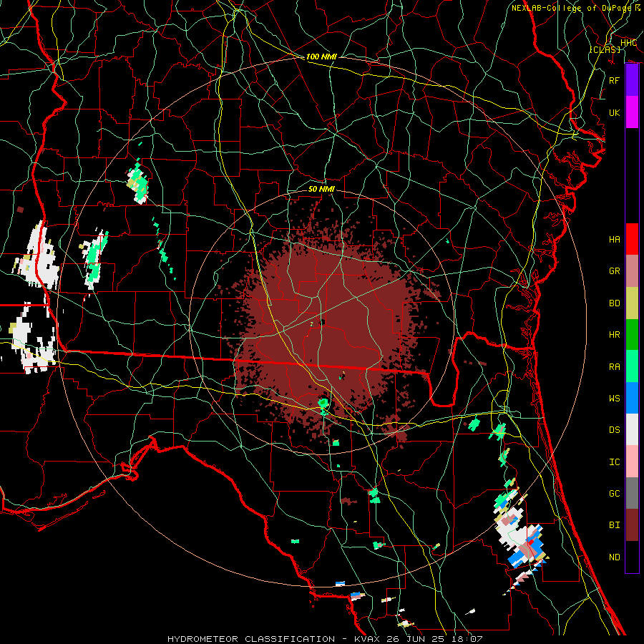Click the 'RA' legend label

[x=615, y=367]
